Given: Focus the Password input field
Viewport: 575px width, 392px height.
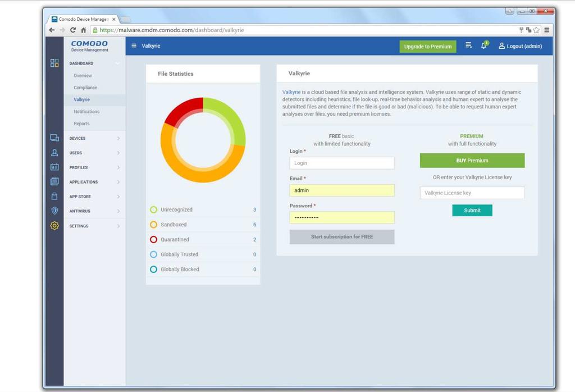Looking at the screenshot, I should [x=342, y=217].
